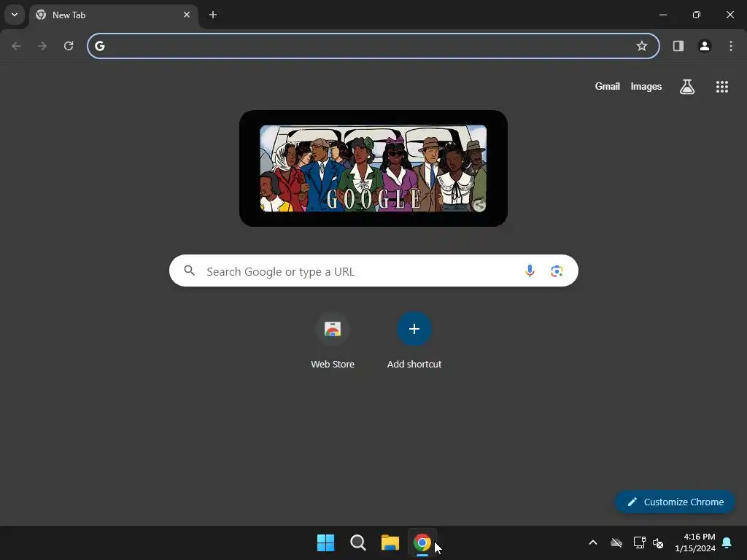This screenshot has height=560, width=747.
Task: Open a new tab with the plus button
Action: tap(213, 15)
